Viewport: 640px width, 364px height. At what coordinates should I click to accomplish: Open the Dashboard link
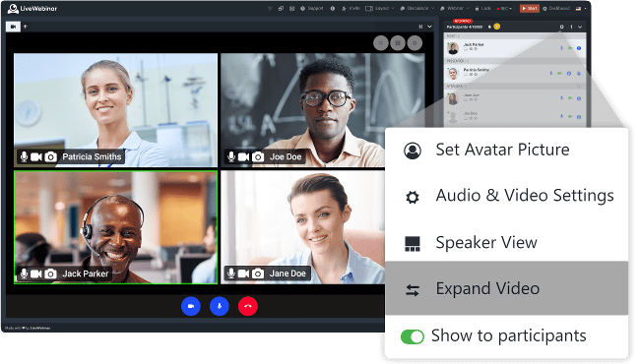(556, 8)
